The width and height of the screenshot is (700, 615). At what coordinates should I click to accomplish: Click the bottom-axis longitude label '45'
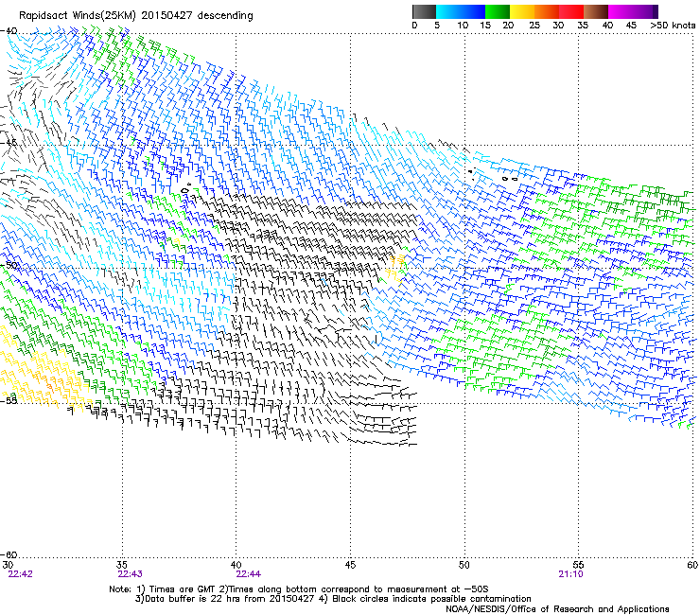pos(350,565)
